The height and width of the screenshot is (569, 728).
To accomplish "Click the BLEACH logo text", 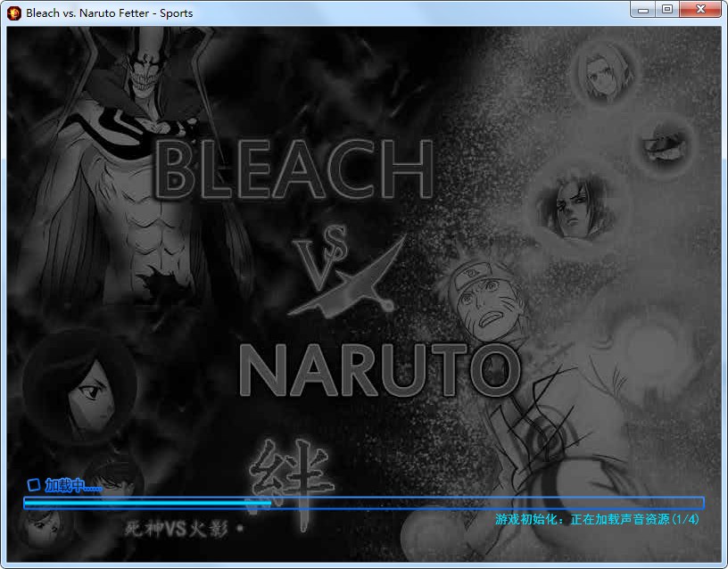I will (294, 169).
